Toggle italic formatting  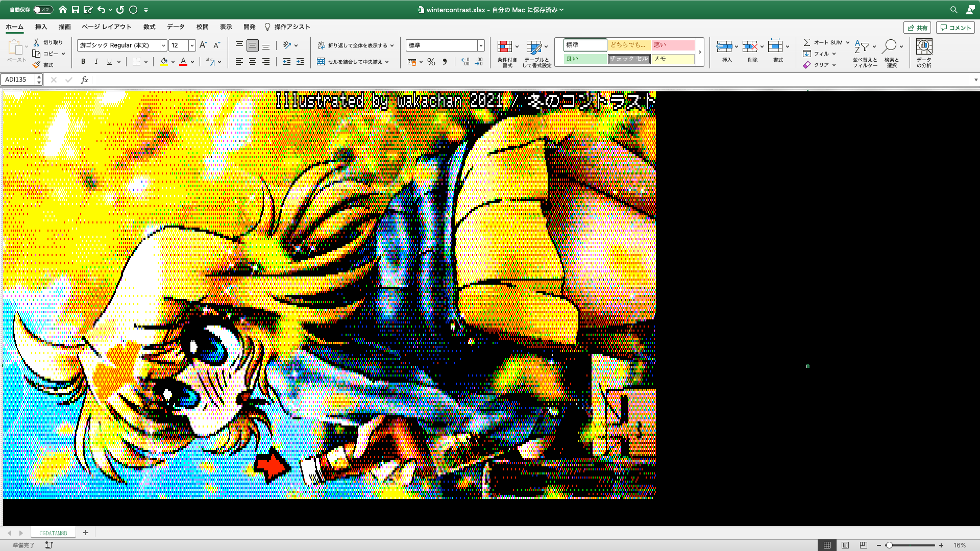point(96,62)
